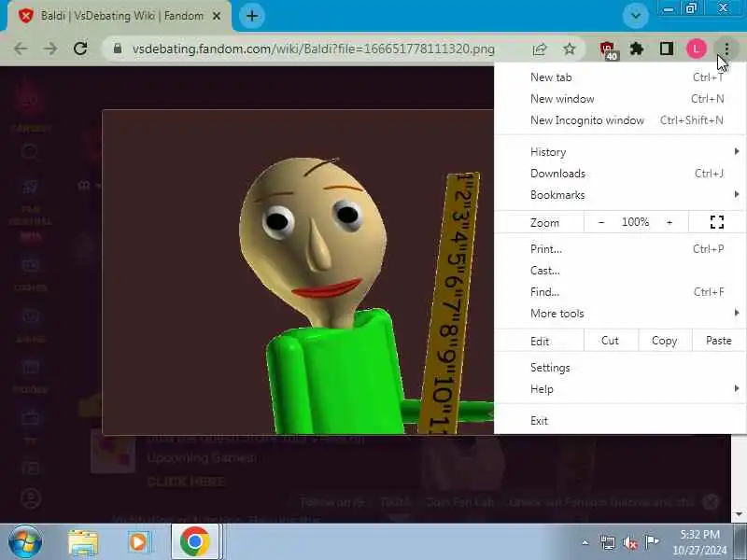Open the Windows Start button
The image size is (747, 560).
click(x=25, y=542)
